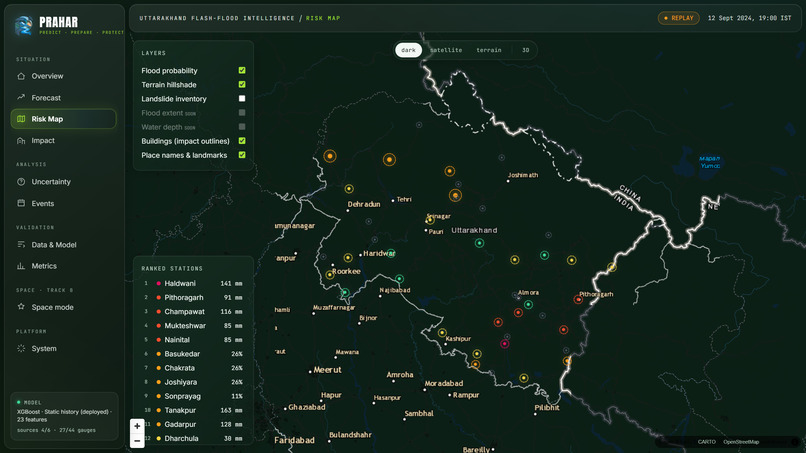Select the dark basemap style
806x453 pixels.
(x=409, y=50)
